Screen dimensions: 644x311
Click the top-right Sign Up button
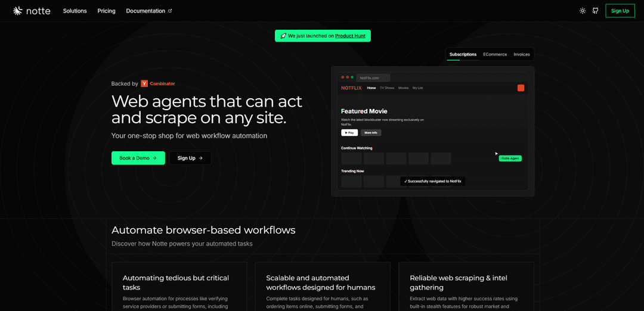click(620, 11)
